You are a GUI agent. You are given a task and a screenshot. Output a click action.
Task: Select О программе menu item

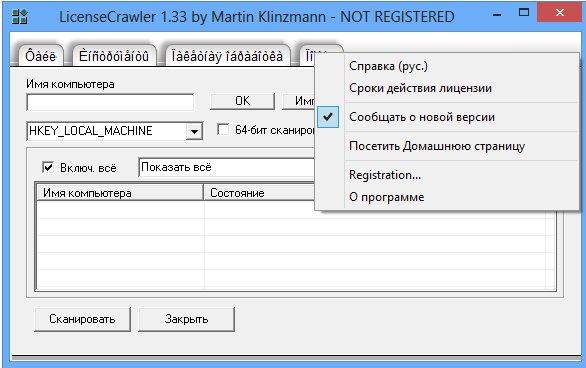[386, 197]
